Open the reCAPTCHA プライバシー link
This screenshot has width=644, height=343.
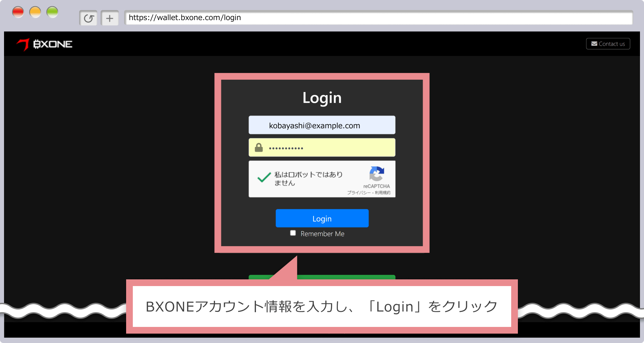pos(359,193)
